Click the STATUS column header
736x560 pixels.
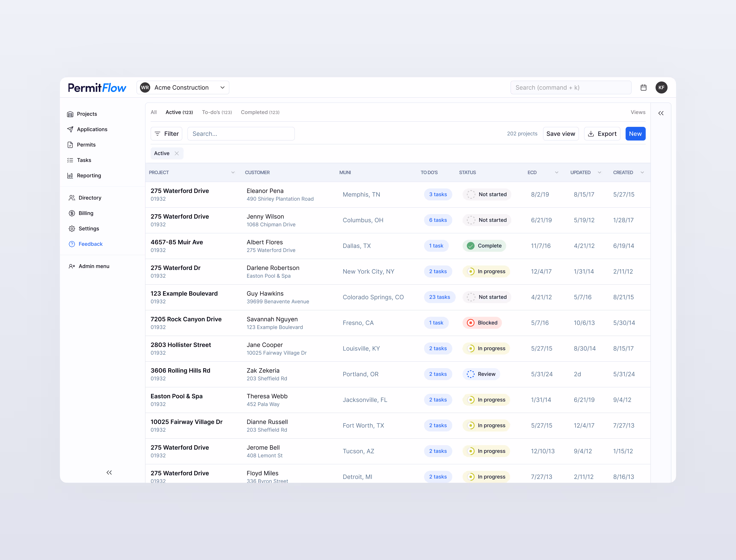click(x=467, y=172)
